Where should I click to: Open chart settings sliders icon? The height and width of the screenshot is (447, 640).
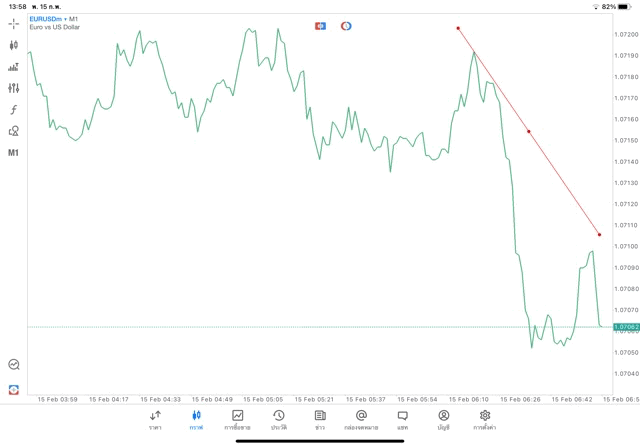point(14,88)
